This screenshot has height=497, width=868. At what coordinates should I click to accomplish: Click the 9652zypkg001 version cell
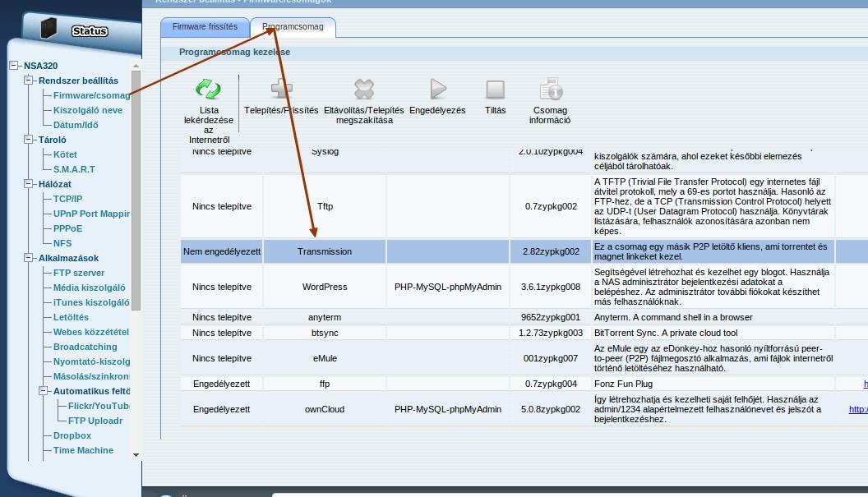(x=551, y=317)
